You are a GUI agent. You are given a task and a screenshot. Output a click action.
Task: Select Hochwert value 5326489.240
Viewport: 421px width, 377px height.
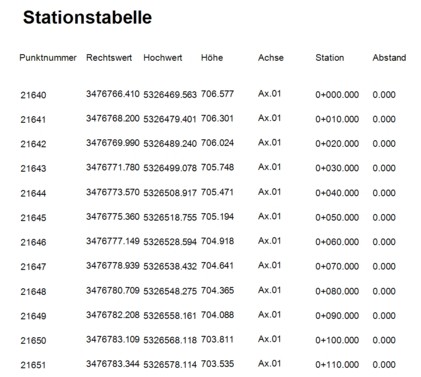point(170,144)
